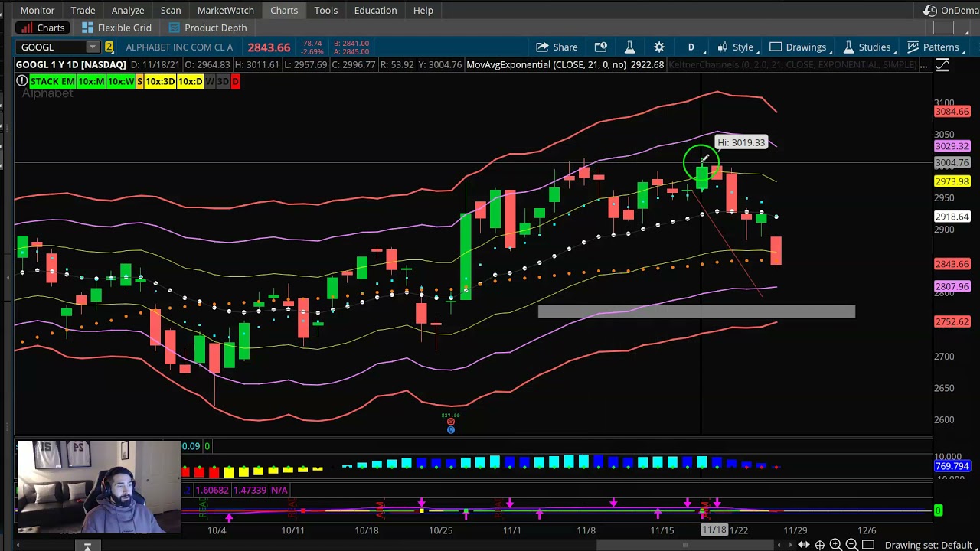Click the fit-to-window rectangle icon
This screenshot has height=551, width=980.
(x=868, y=545)
